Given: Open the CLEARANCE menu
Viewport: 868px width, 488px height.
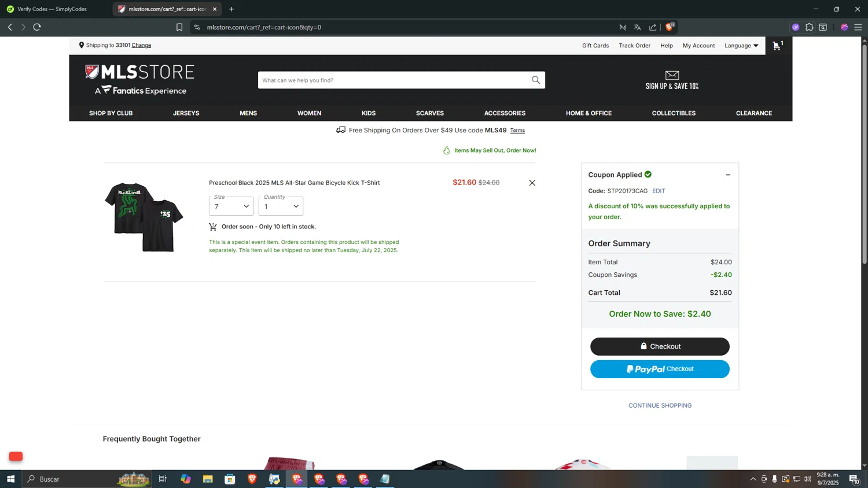Looking at the screenshot, I should click(754, 113).
